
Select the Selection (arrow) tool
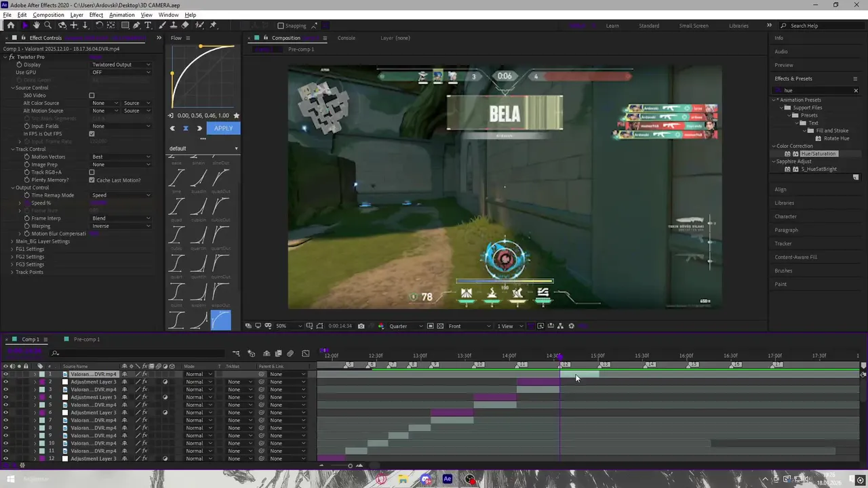25,25
